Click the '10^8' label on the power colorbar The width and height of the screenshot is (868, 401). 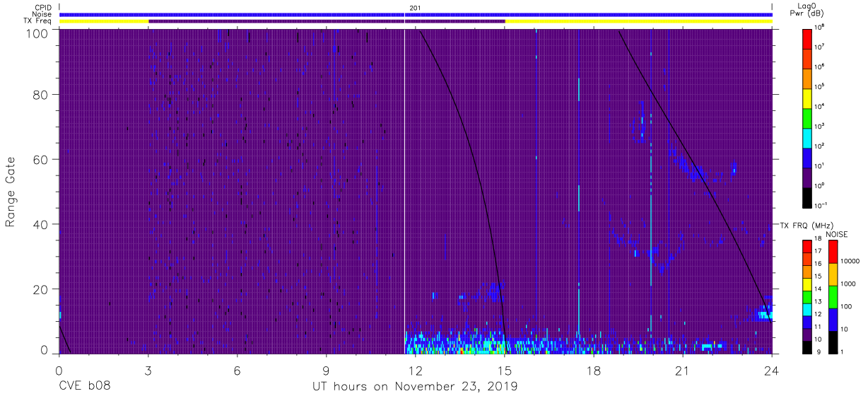pos(819,27)
